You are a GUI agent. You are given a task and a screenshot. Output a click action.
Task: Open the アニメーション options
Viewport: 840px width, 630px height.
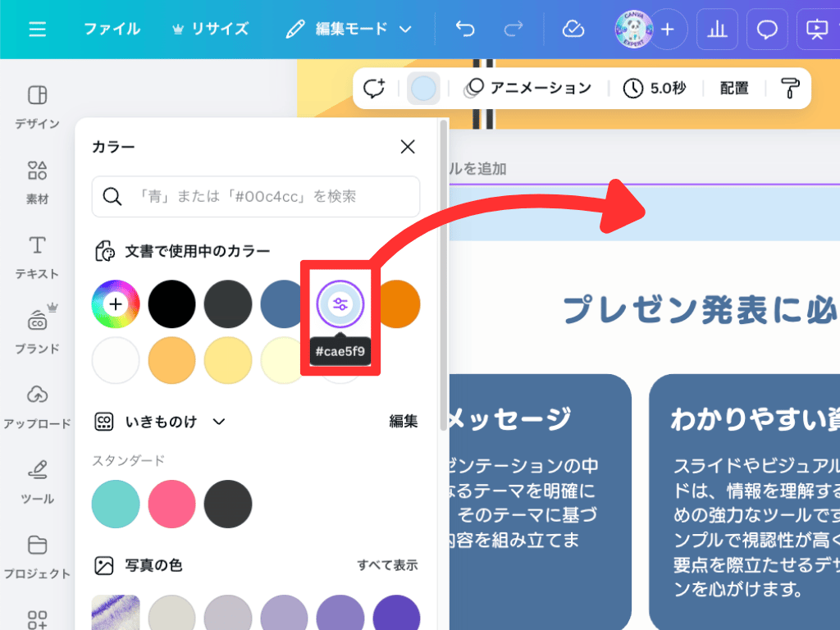528,88
